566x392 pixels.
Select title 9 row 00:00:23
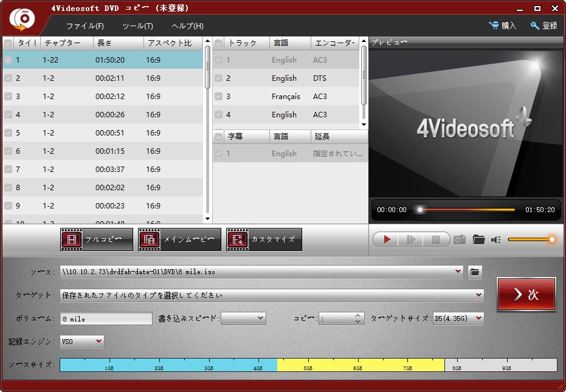(x=103, y=206)
